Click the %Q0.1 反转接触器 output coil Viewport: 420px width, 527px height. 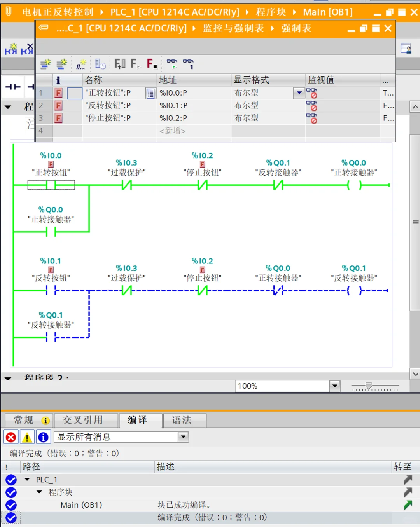(x=354, y=291)
